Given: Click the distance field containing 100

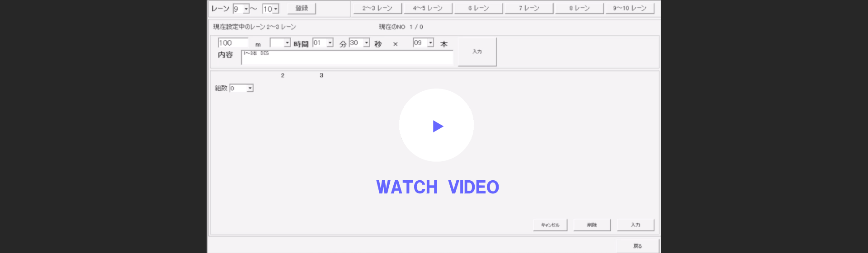Looking at the screenshot, I should [232, 43].
